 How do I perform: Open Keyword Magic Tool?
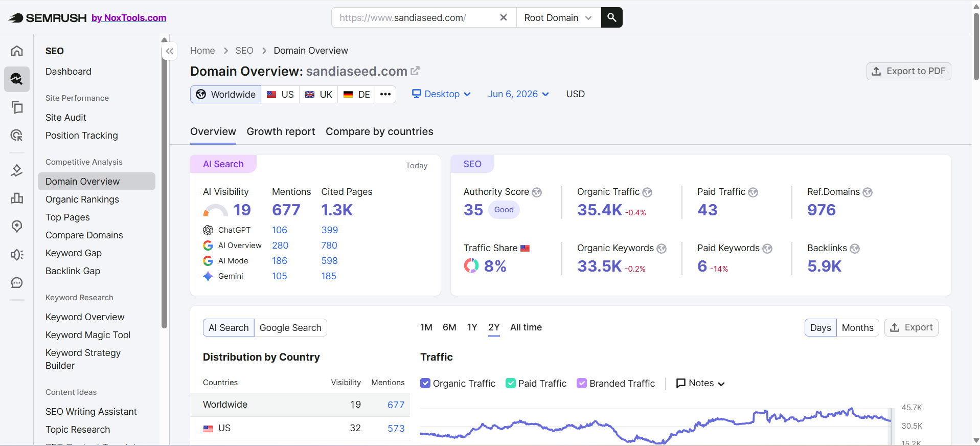[88, 335]
